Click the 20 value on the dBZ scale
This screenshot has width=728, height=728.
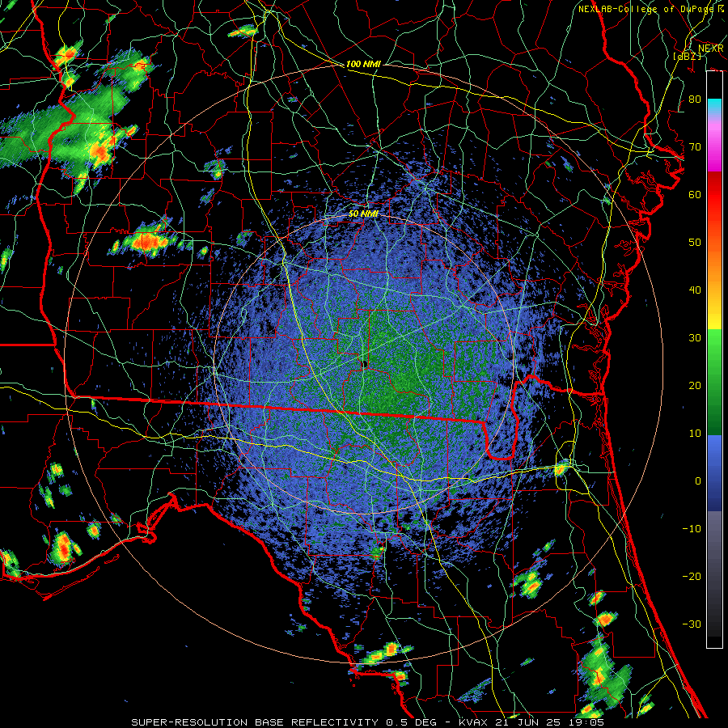695,386
